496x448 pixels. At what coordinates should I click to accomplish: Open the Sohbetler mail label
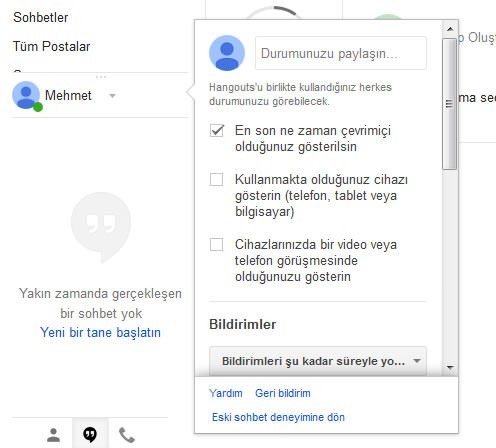click(x=41, y=17)
